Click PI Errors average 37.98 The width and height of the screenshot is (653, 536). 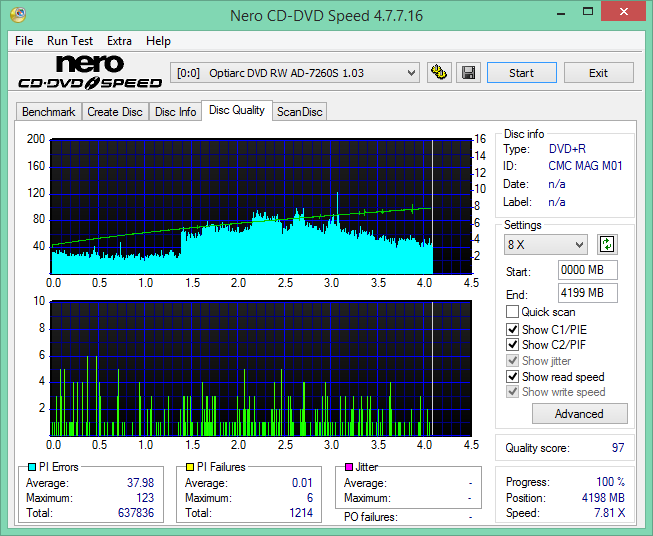pos(140,482)
